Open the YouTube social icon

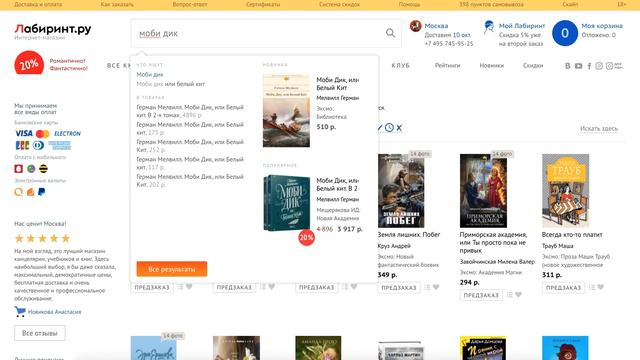click(578, 66)
